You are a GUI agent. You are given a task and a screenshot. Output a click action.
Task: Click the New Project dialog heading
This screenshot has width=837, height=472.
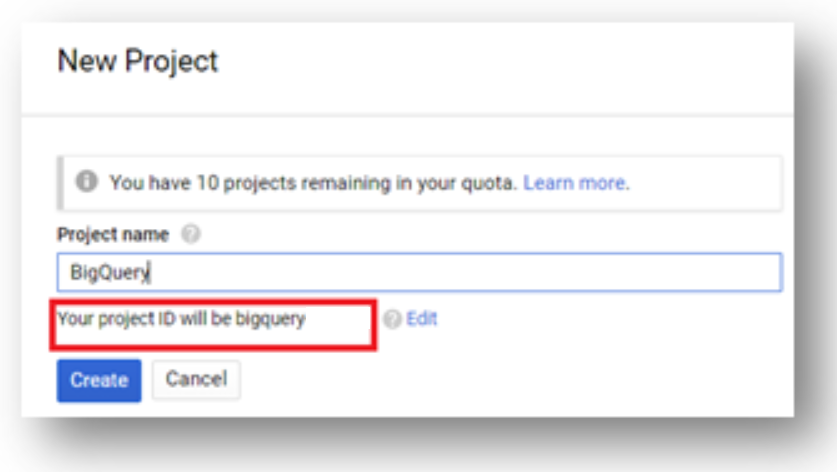pos(138,61)
